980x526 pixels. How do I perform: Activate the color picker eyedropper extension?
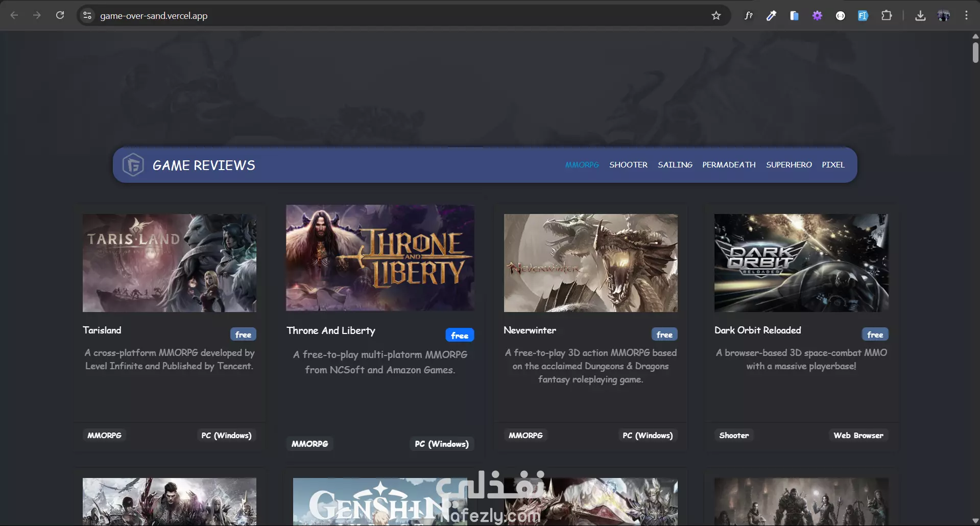click(771, 15)
